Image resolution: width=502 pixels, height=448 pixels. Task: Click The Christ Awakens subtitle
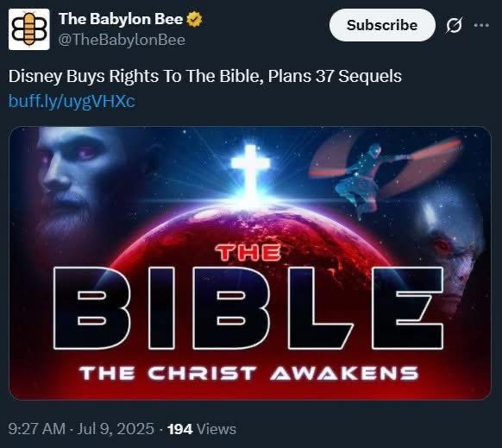click(x=248, y=373)
